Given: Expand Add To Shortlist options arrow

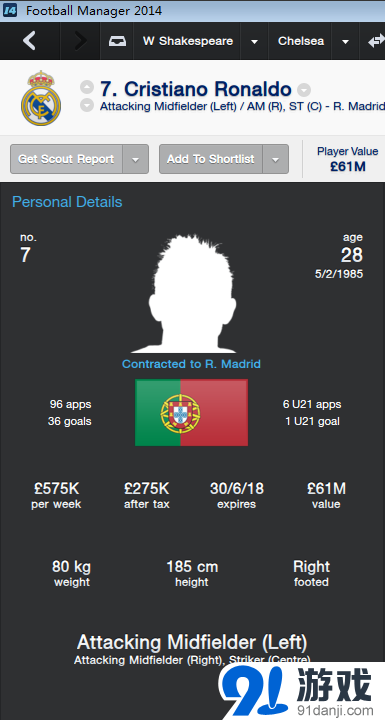Looking at the screenshot, I should [276, 159].
